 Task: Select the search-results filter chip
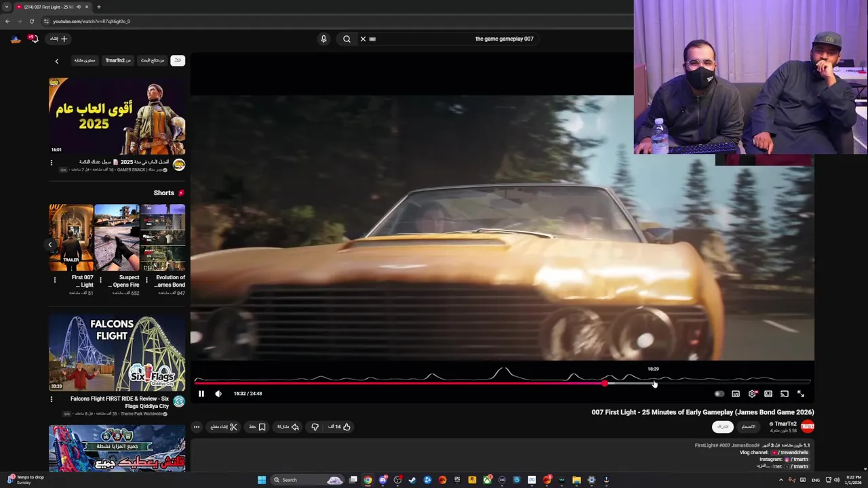[x=153, y=60]
